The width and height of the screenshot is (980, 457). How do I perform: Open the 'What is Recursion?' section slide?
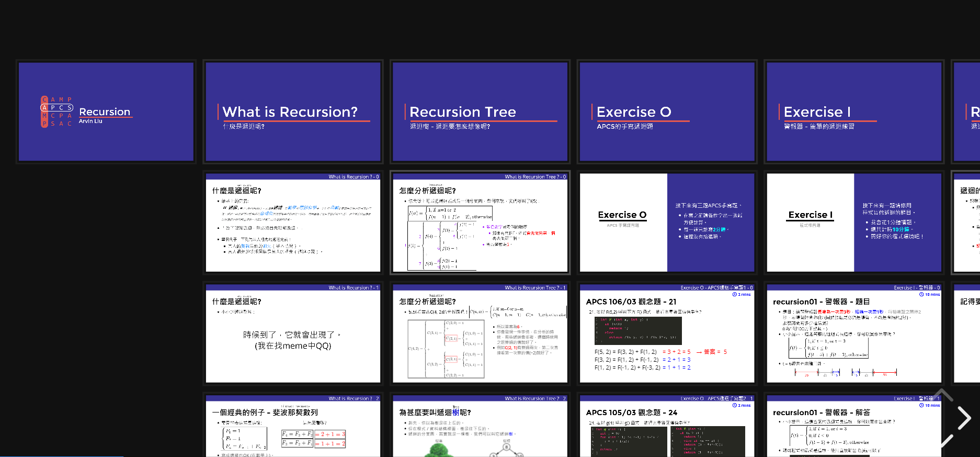pyautogui.click(x=293, y=112)
